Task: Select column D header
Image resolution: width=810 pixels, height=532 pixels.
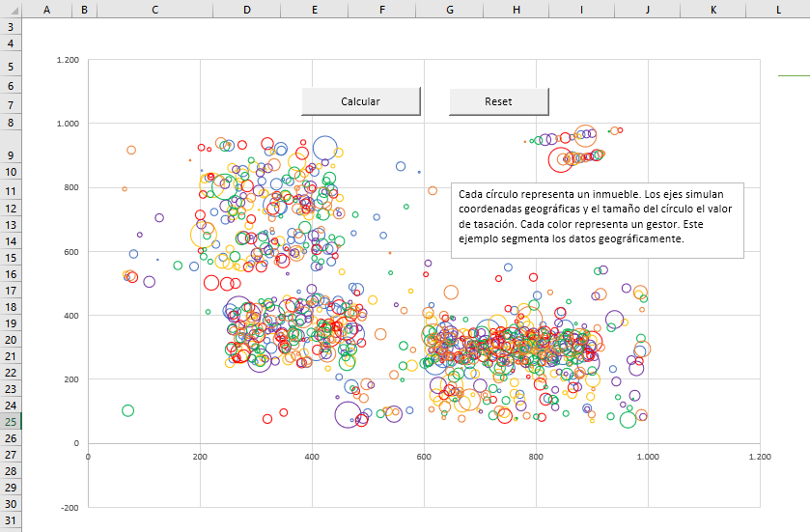Action: tap(247, 9)
